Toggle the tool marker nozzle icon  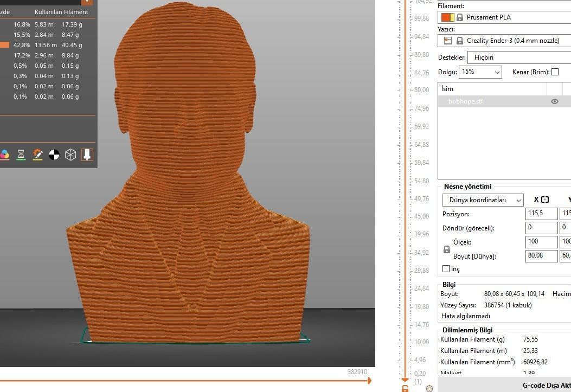pyautogui.click(x=87, y=155)
